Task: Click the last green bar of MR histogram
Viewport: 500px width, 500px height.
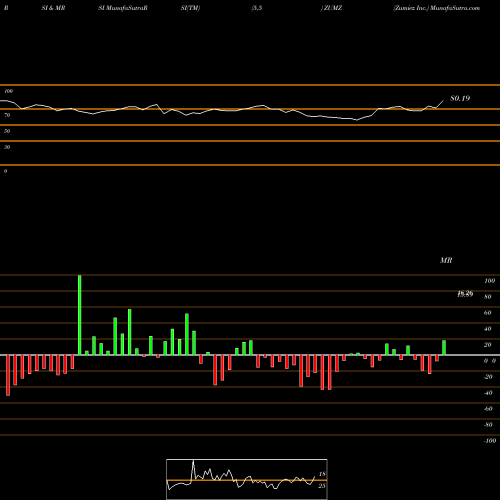Action: pos(444,348)
